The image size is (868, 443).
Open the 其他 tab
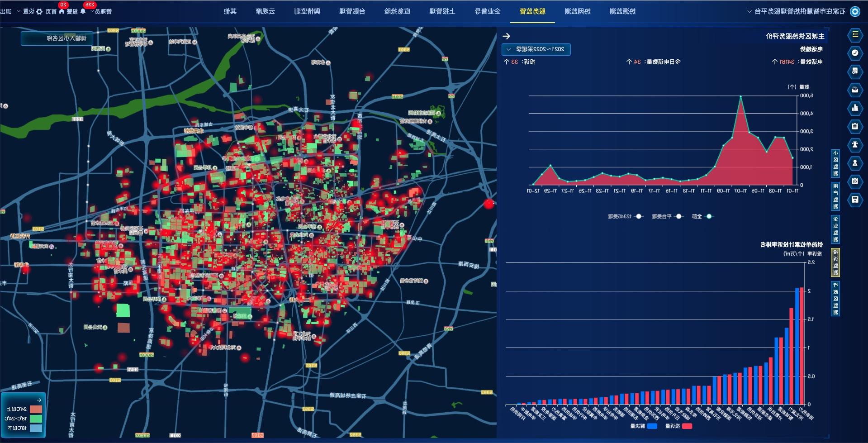pyautogui.click(x=230, y=11)
